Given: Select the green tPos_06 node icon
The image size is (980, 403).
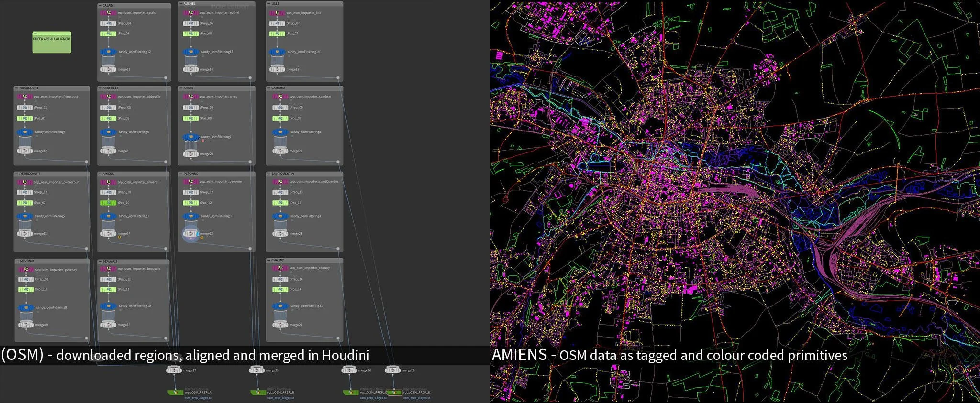Looking at the screenshot, I should point(191,33).
